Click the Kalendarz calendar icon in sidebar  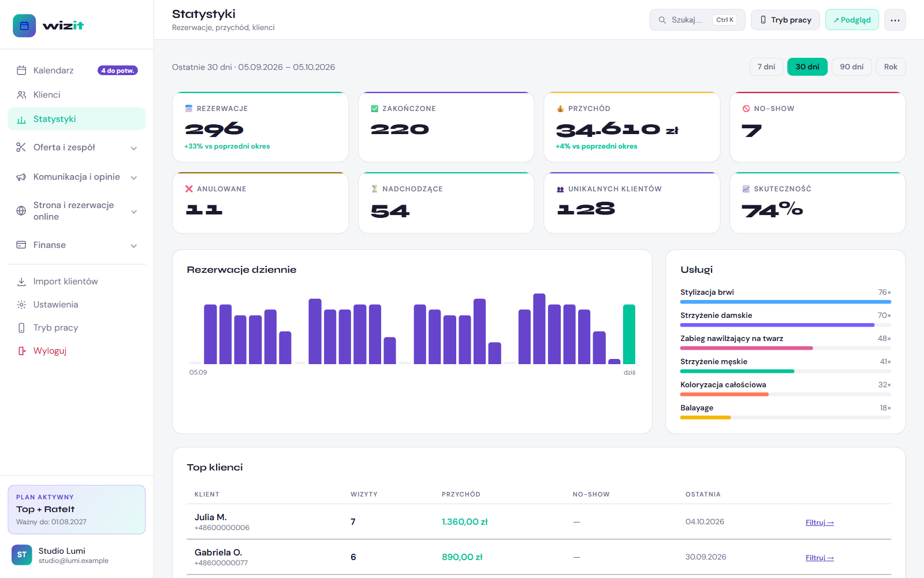tap(21, 71)
